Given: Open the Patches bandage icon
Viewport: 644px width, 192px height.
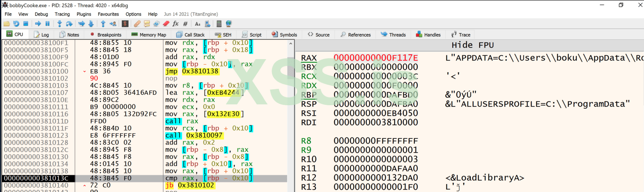Looking at the screenshot, I should click(137, 23).
